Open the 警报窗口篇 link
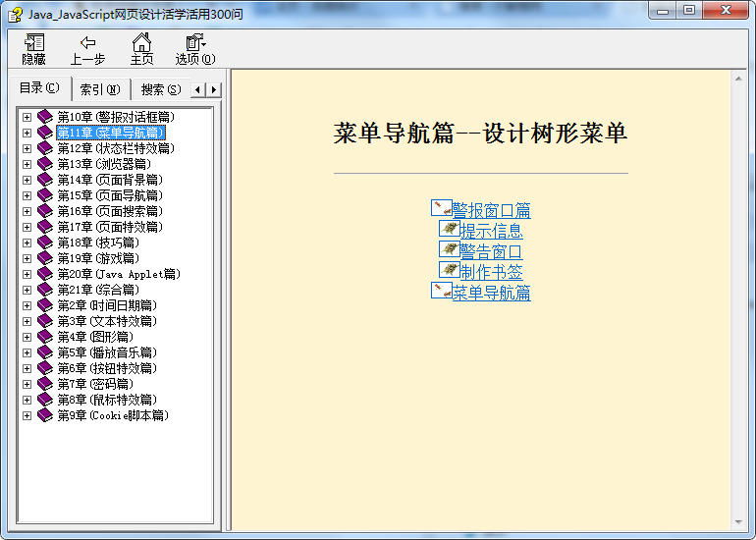 tap(491, 210)
